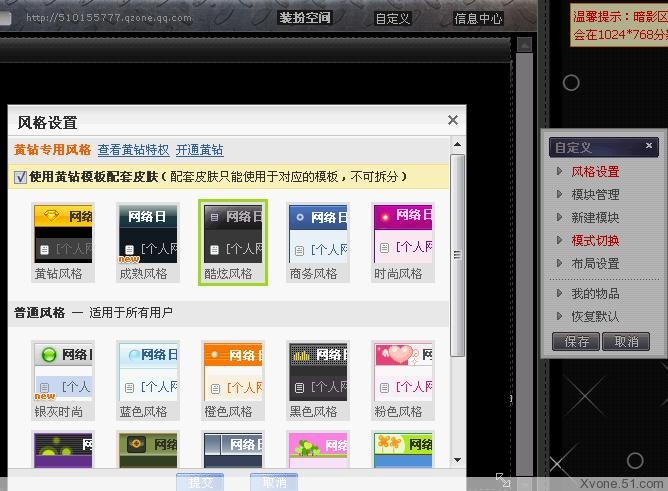The image size is (668, 491).
Task: Click arrow beside 恢复默认 menu item
Action: [560, 316]
